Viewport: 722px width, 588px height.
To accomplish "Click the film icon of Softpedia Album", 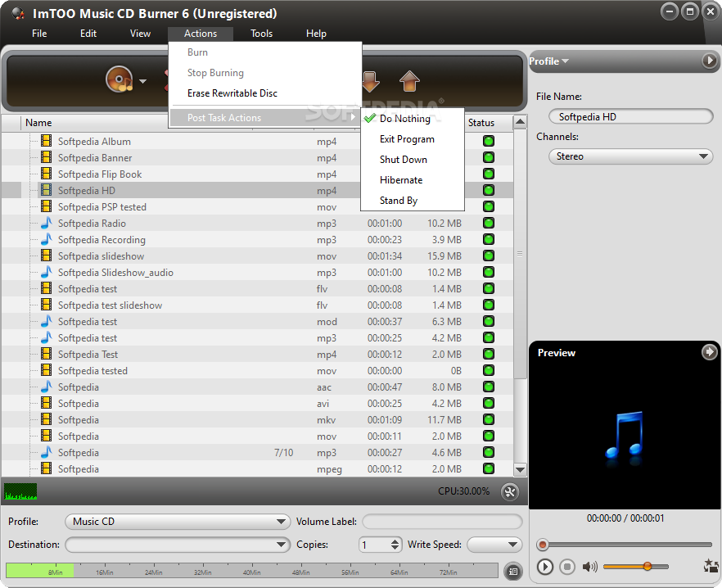I will click(46, 141).
